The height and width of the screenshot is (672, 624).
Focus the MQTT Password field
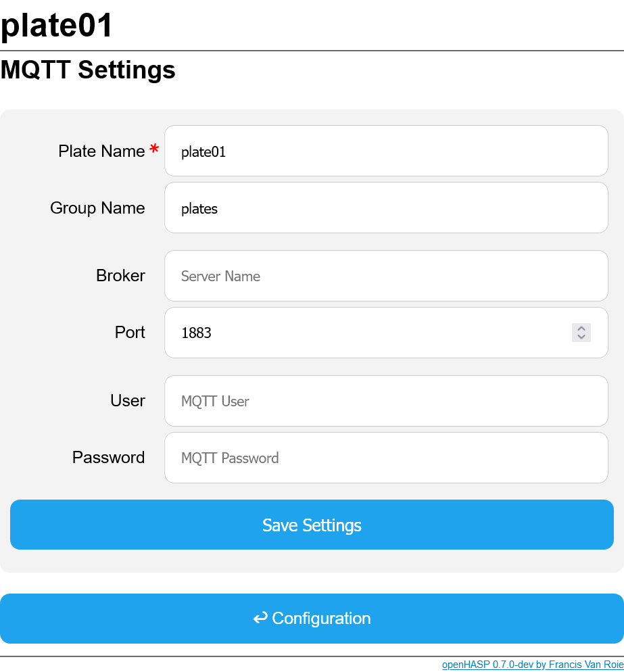385,458
